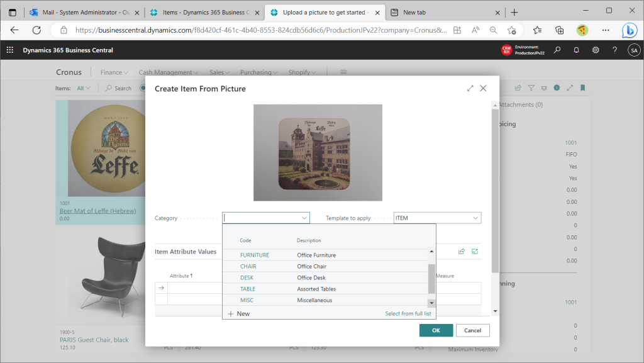Open the app launcher waffle icon

10,50
